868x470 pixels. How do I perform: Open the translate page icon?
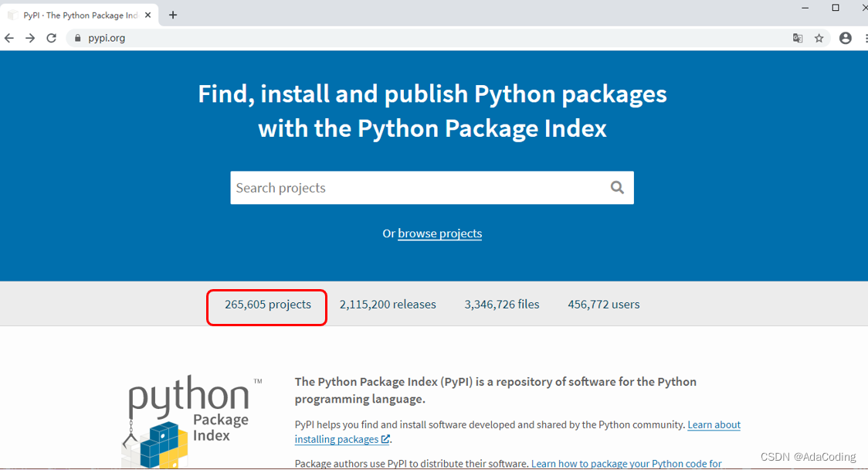click(x=798, y=38)
